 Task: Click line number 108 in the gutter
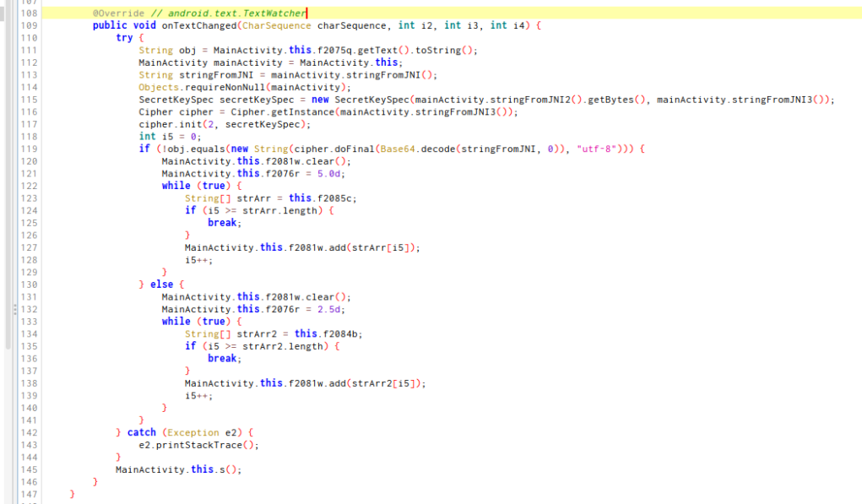[30, 14]
